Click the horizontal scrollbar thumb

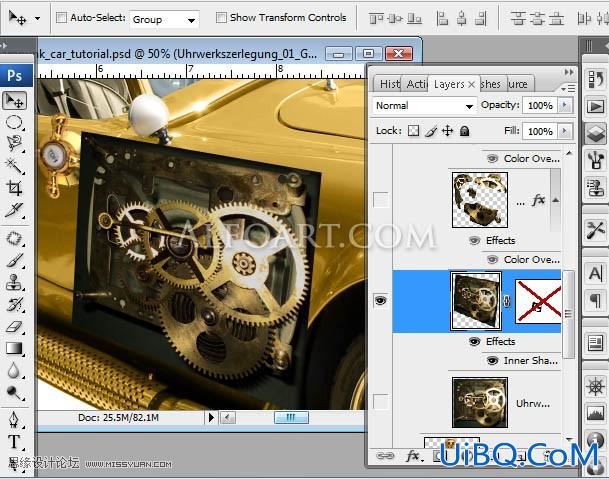point(291,418)
